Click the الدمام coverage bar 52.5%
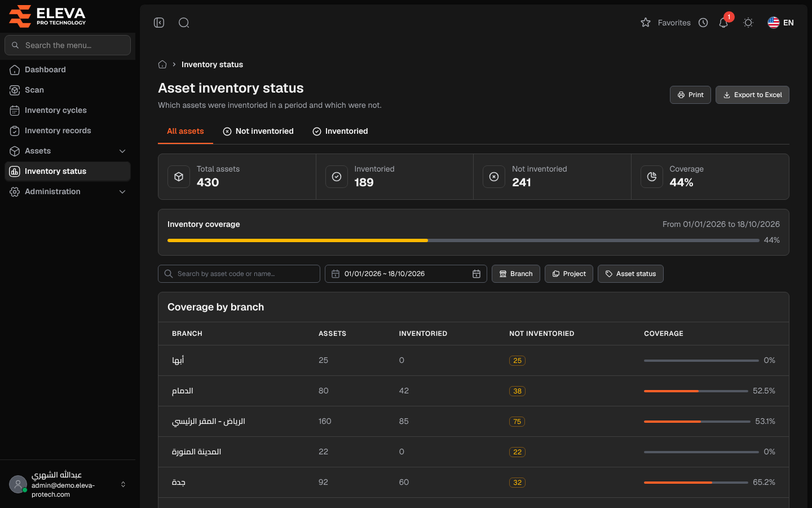 coord(696,391)
